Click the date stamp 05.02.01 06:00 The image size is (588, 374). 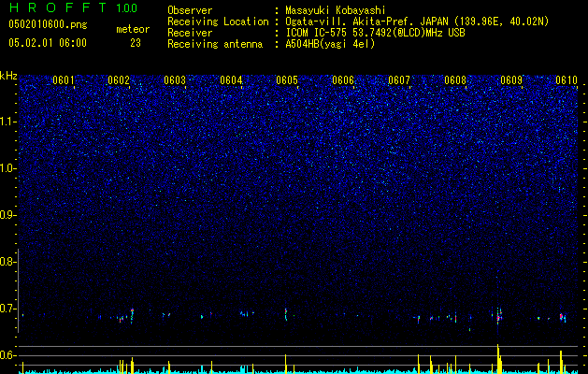(48, 43)
